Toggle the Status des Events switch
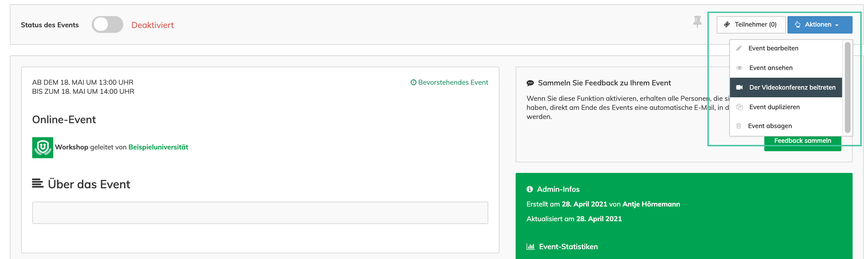 pos(107,25)
